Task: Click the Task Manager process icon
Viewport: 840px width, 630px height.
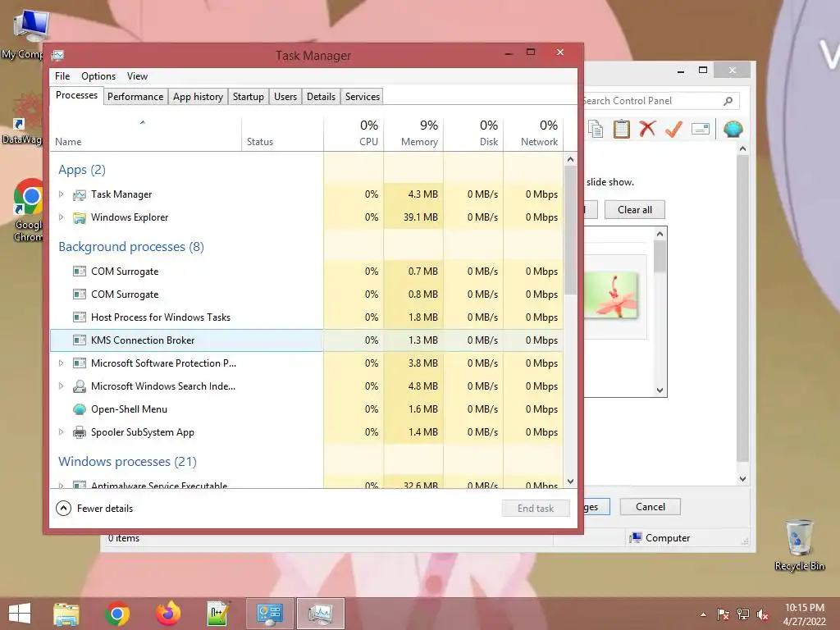Action: pos(80,194)
